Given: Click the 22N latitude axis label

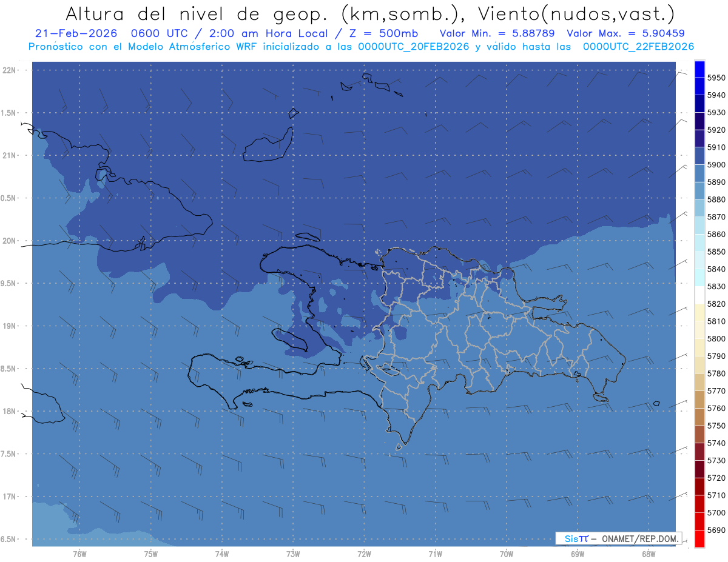Looking at the screenshot, I should click(9, 70).
